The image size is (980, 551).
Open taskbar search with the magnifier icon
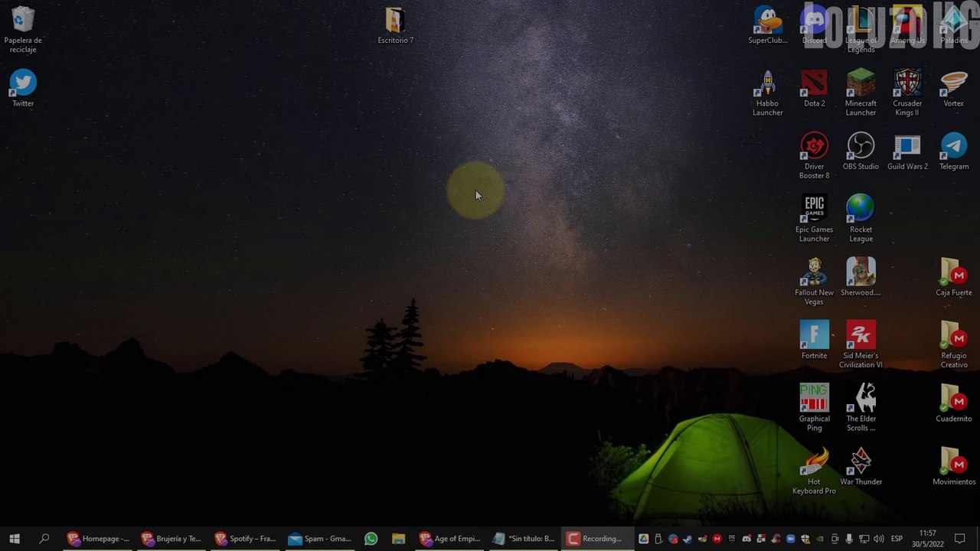44,539
